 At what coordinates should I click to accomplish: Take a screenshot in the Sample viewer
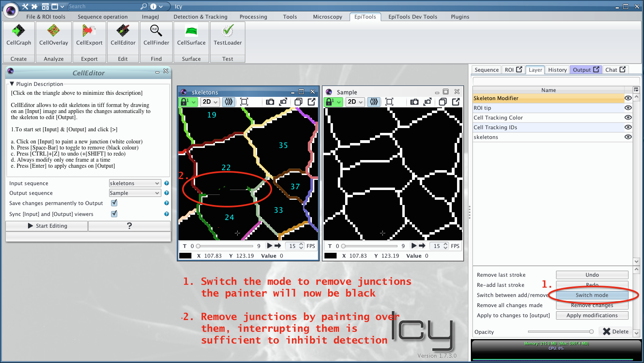pyautogui.click(x=414, y=102)
